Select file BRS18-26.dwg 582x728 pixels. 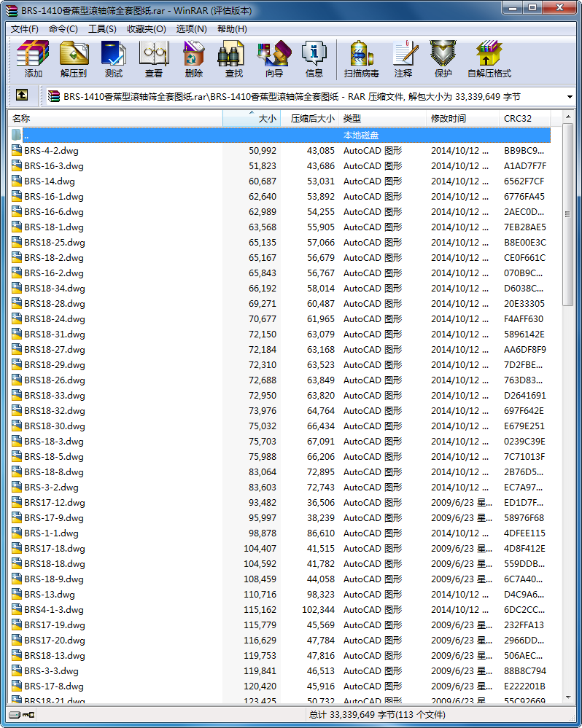(55, 380)
